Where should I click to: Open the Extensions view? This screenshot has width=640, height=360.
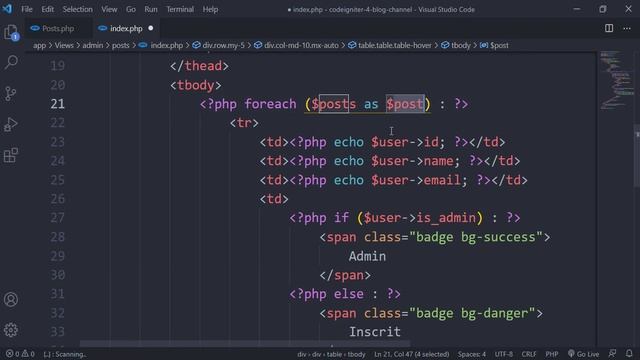click(x=11, y=155)
